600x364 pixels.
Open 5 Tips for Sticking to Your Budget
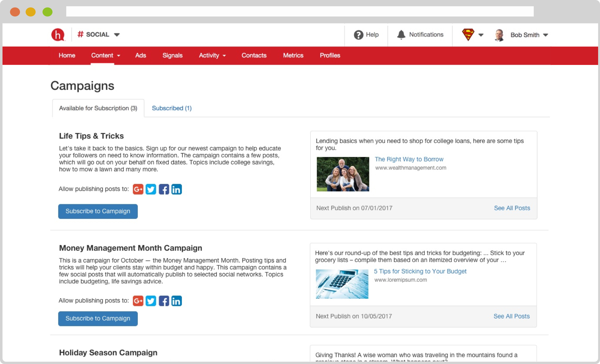420,271
